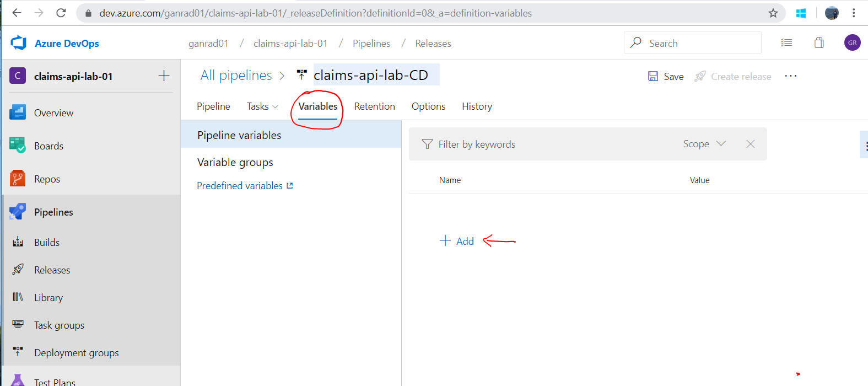868x386 pixels.
Task: Open the browser profile avatar
Action: 832,13
